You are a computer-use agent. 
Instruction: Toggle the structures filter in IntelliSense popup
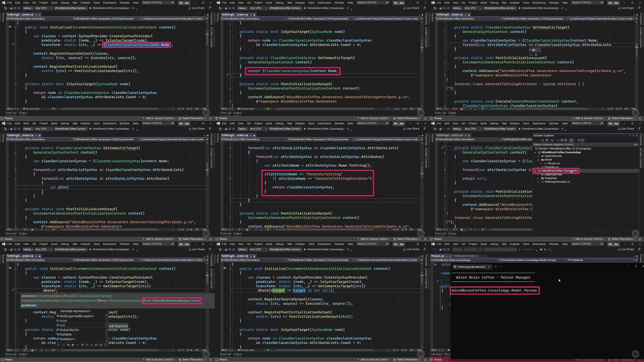pos(73,345)
